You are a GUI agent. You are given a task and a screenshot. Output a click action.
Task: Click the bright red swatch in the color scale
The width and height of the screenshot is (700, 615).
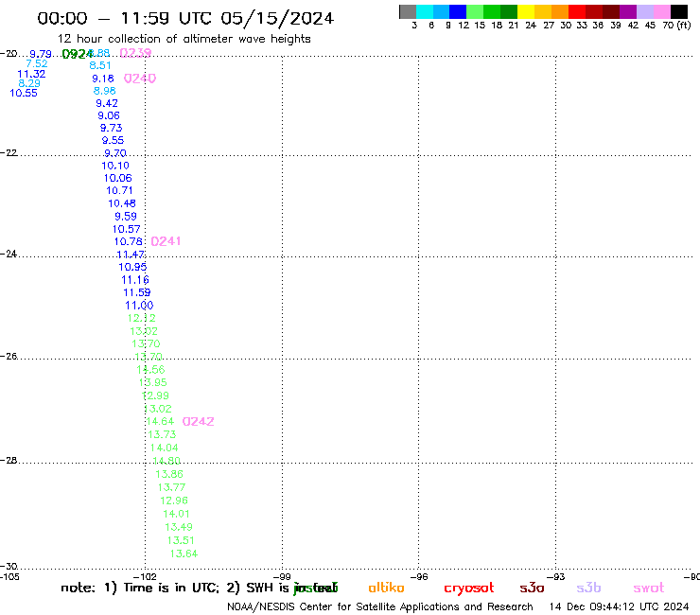point(577,11)
